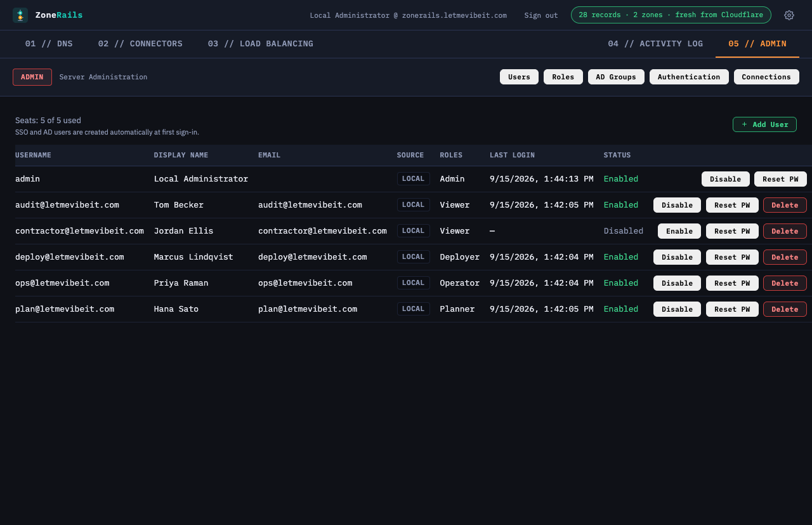Screen dimensions: 812x525
Task: Click the LOCAL source badge for Hana Sato
Action: point(414,309)
